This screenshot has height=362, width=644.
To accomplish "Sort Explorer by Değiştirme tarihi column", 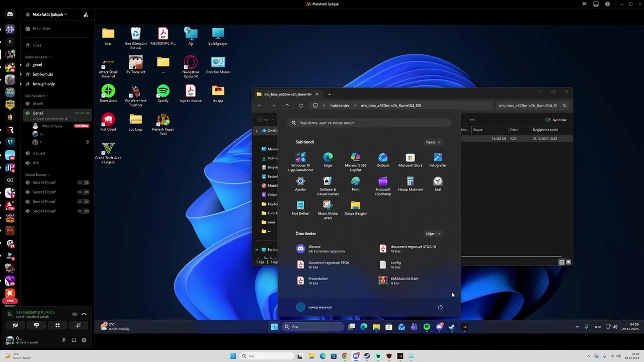I will [x=544, y=130].
